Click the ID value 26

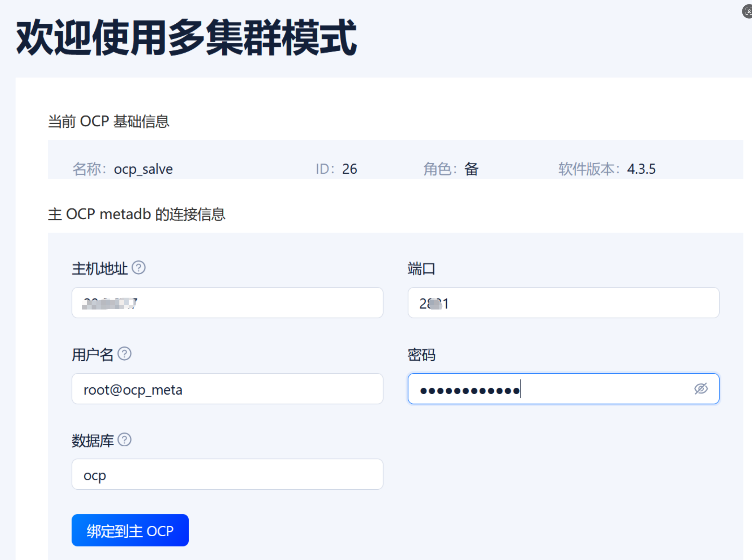coord(350,169)
